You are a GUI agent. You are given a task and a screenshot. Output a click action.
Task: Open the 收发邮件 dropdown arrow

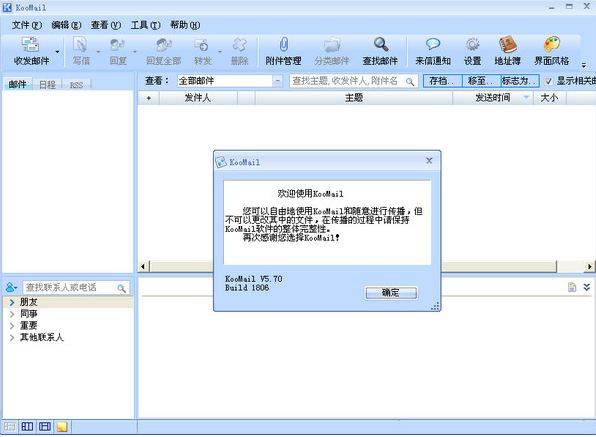57,52
